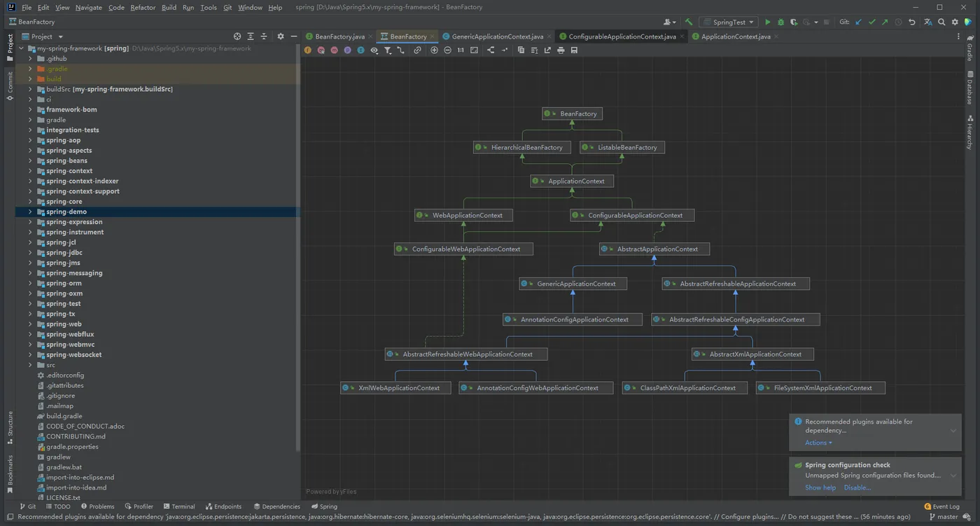The height and width of the screenshot is (526, 980).
Task: Open SpringTest run configuration dropdown
Action: pos(728,22)
